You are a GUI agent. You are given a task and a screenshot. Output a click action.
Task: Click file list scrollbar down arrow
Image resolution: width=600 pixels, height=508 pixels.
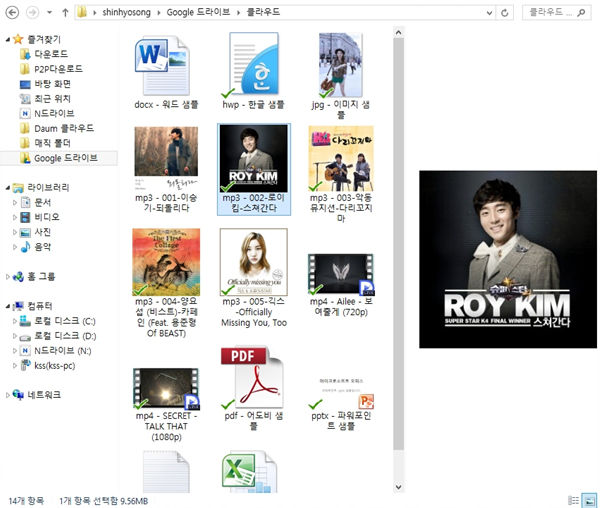(398, 487)
